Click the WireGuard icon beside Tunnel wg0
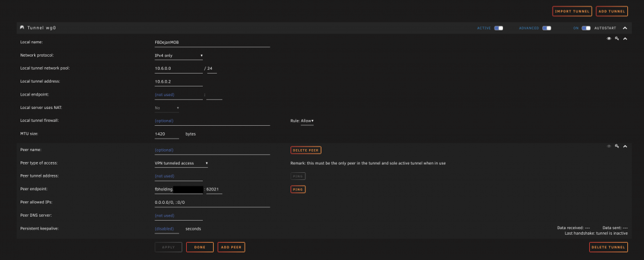644x260 pixels. pos(22,28)
